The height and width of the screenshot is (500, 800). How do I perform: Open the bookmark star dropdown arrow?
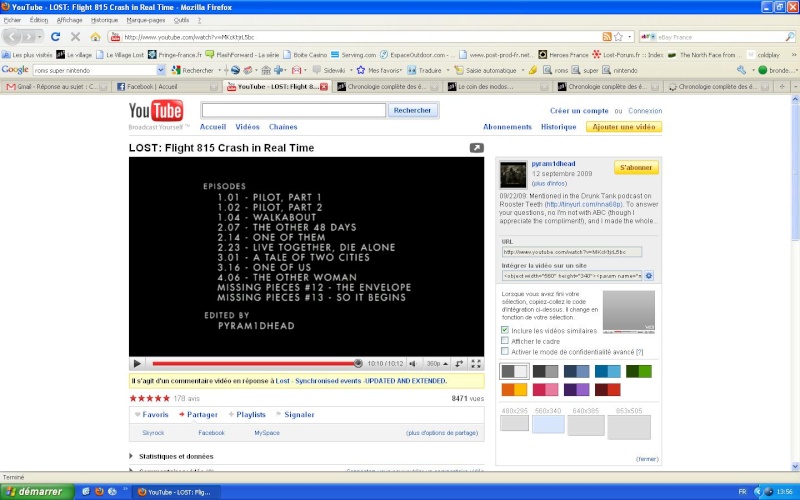click(x=630, y=37)
